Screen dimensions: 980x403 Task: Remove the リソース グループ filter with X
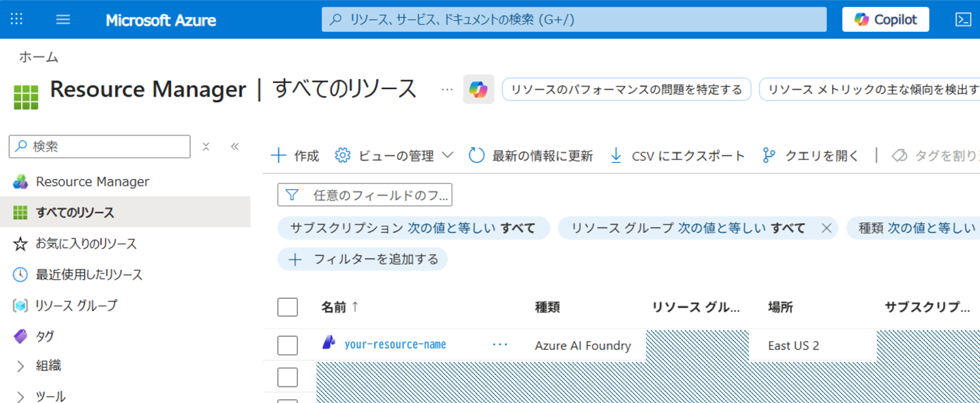click(x=827, y=228)
